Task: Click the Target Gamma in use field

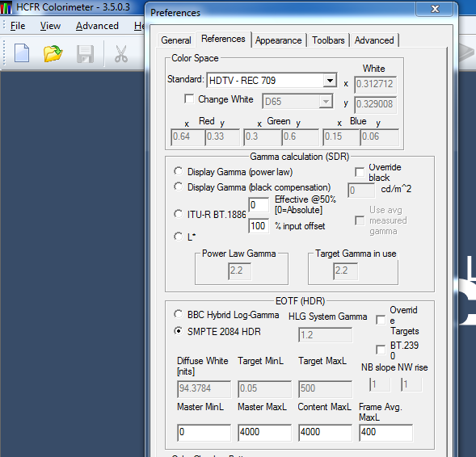Action: pyautogui.click(x=345, y=271)
